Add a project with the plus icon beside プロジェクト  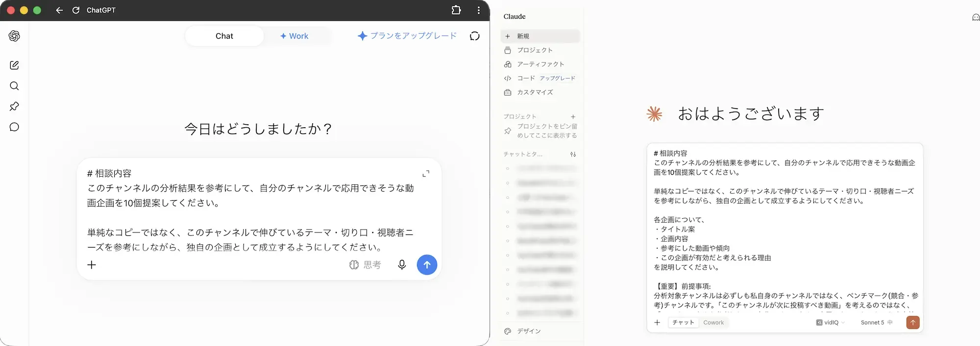[x=573, y=116]
